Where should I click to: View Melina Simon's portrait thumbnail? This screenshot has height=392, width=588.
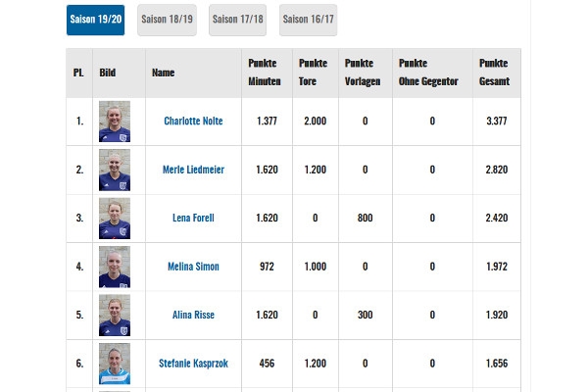pyautogui.click(x=115, y=267)
